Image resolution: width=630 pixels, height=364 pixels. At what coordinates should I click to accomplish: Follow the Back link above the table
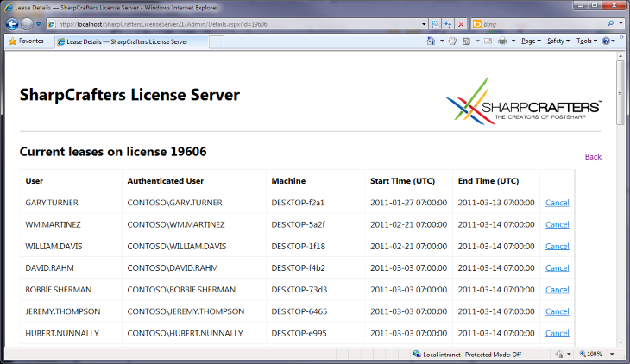pos(593,156)
